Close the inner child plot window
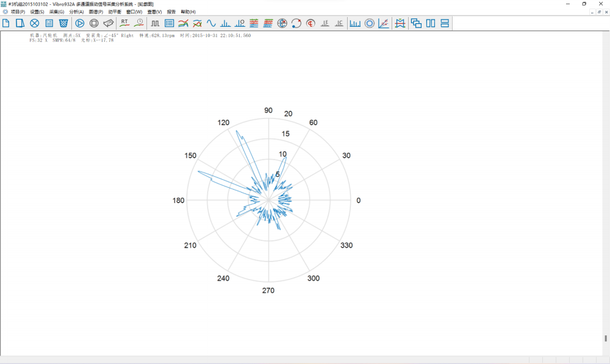This screenshot has width=610, height=364. [x=606, y=12]
